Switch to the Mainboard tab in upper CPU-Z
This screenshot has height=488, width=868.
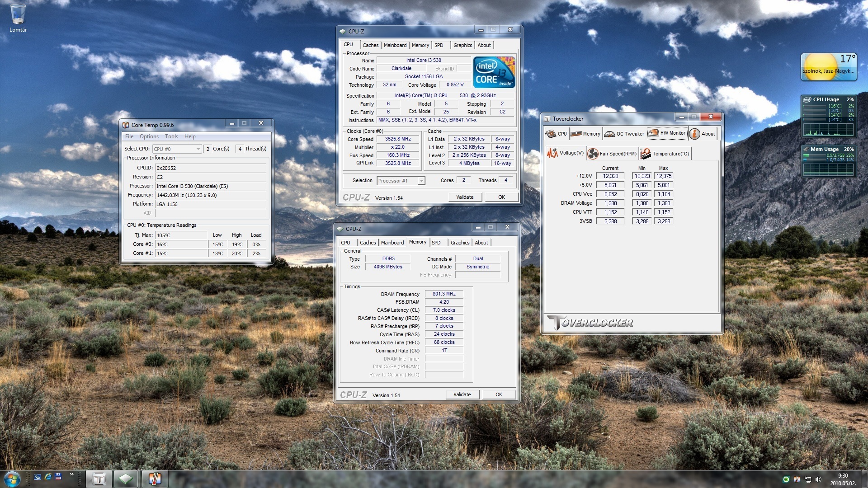[x=395, y=45]
